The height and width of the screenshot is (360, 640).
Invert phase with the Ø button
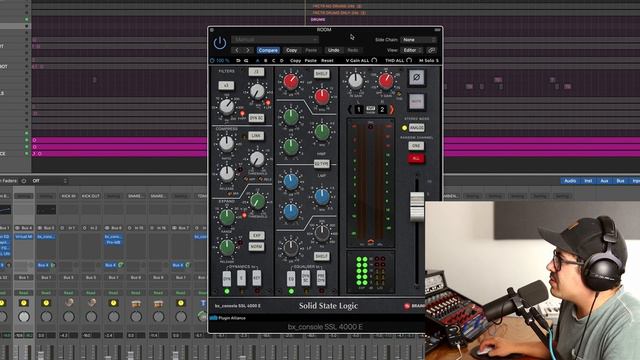tap(416, 77)
